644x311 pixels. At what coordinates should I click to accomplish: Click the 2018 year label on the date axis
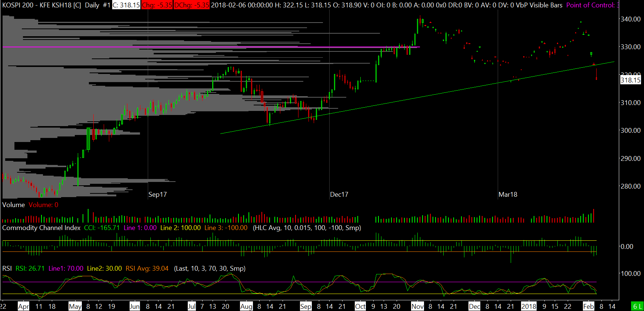pos(529,307)
